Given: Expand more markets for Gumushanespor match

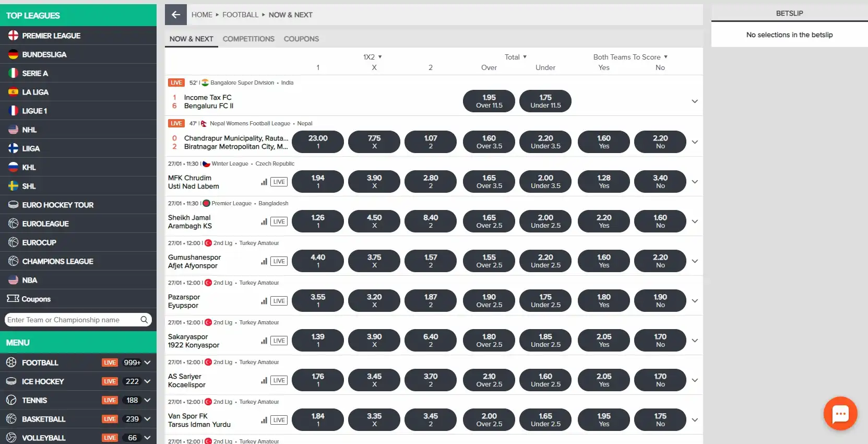Looking at the screenshot, I should click(x=694, y=261).
